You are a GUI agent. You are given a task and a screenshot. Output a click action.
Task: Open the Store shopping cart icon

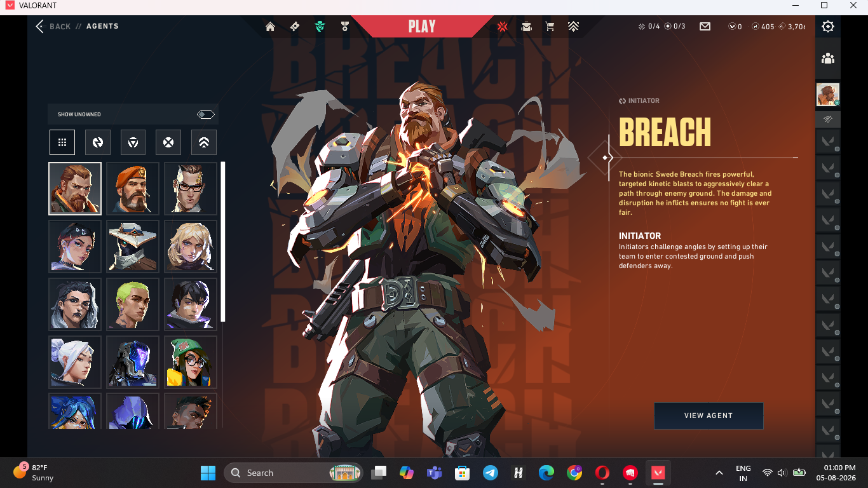click(x=550, y=27)
